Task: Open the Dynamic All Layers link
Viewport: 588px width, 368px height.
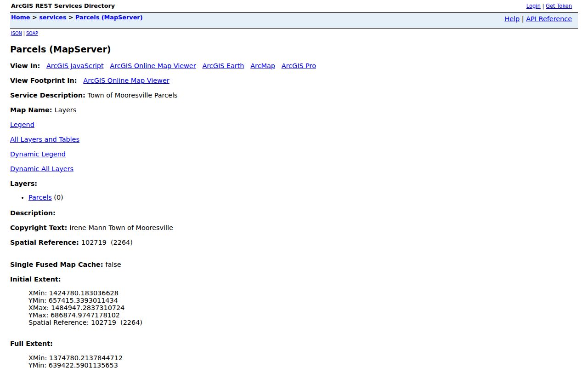Action: click(x=42, y=169)
